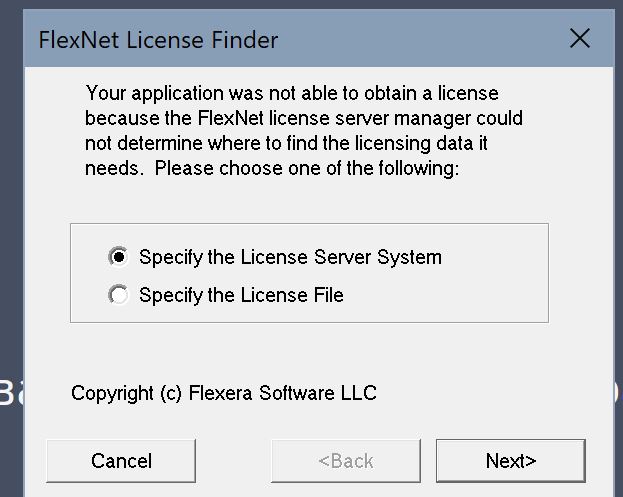Click the "Specify the License Server System" label text

290,257
